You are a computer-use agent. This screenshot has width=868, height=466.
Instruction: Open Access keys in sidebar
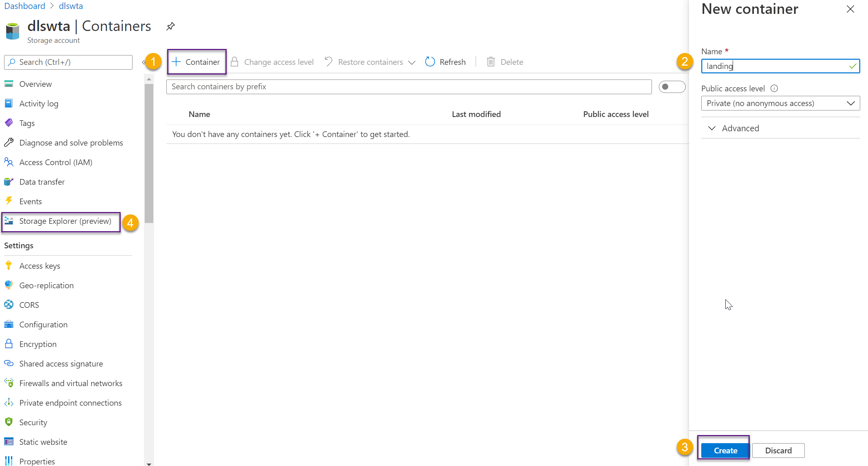pos(40,266)
